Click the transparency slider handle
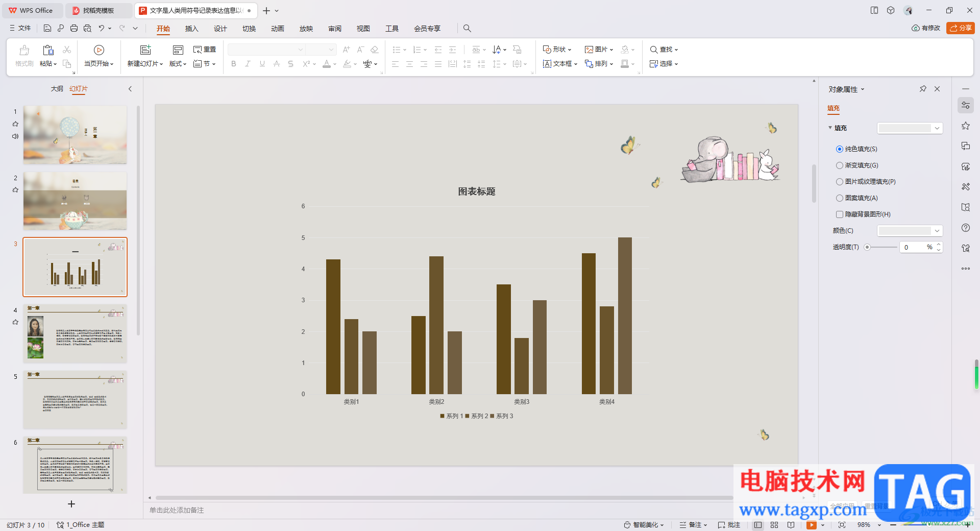The height and width of the screenshot is (531, 980). pyautogui.click(x=867, y=247)
